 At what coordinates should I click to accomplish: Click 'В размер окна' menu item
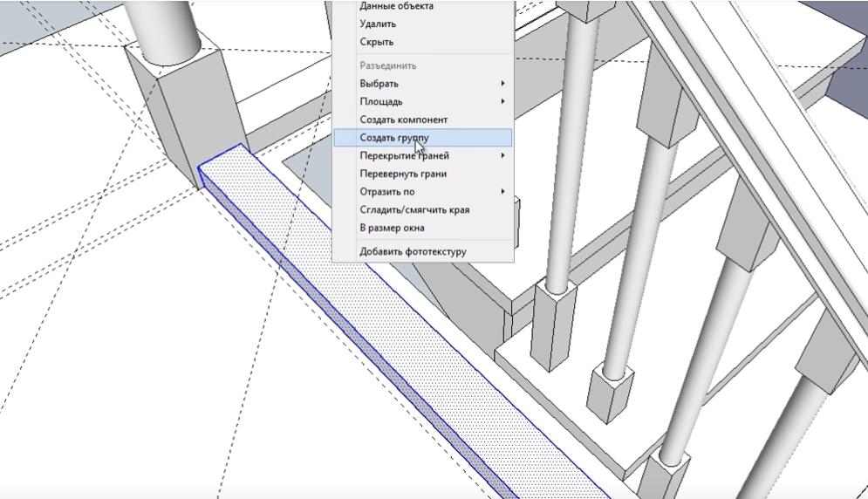392,228
